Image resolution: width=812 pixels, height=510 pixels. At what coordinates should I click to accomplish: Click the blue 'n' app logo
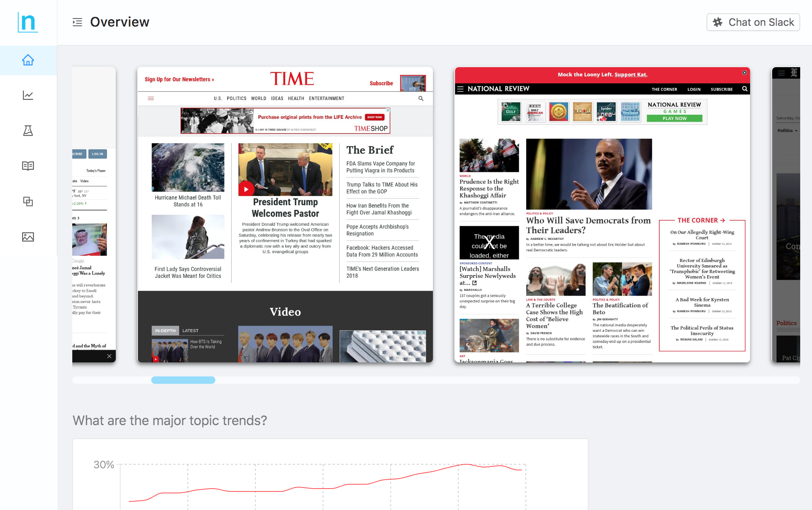pyautogui.click(x=28, y=22)
